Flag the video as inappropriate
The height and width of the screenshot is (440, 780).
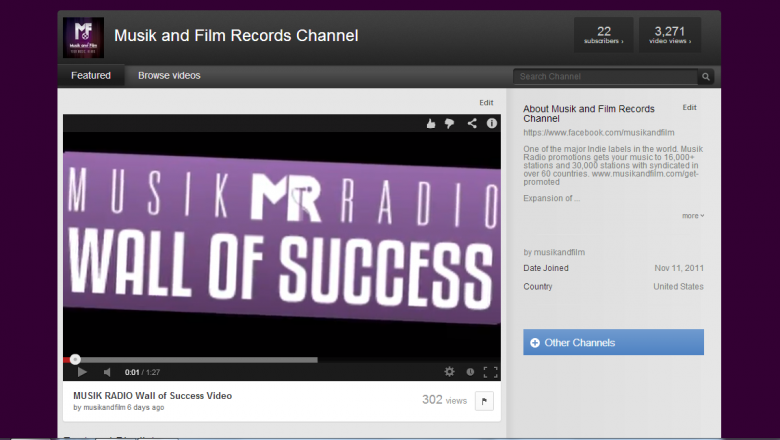[x=484, y=401]
